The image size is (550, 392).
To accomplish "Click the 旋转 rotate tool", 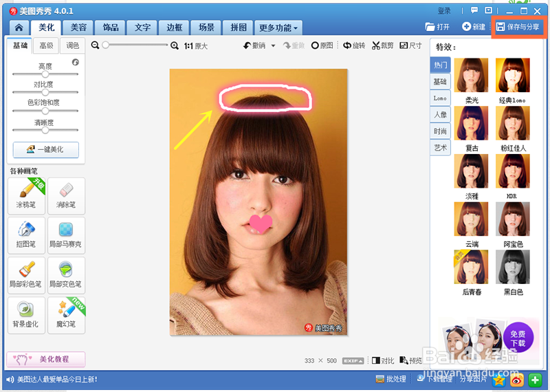I will [354, 45].
